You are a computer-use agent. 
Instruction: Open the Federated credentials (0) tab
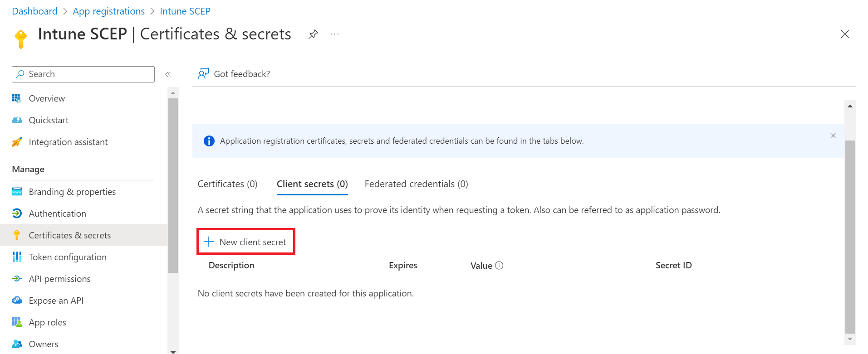[416, 184]
